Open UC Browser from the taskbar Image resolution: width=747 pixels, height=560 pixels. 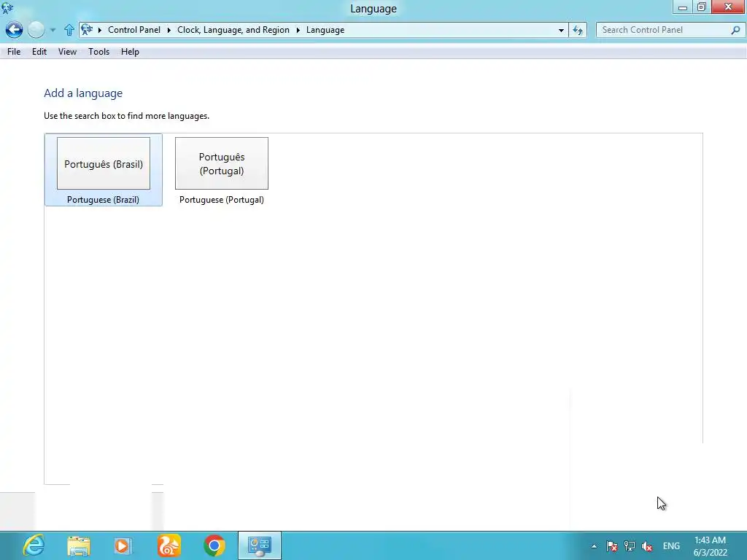[169, 545]
